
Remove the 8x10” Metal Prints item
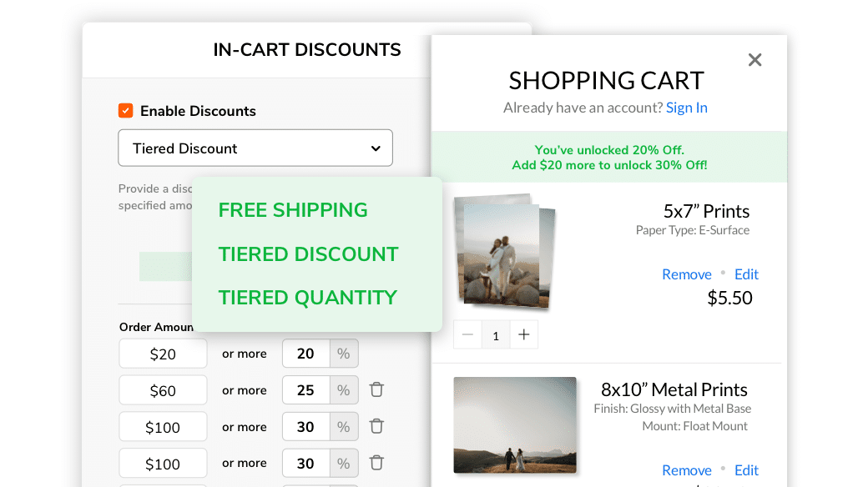pyautogui.click(x=687, y=469)
